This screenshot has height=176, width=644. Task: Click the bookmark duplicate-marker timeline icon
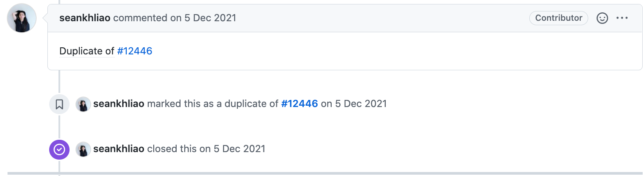(59, 104)
